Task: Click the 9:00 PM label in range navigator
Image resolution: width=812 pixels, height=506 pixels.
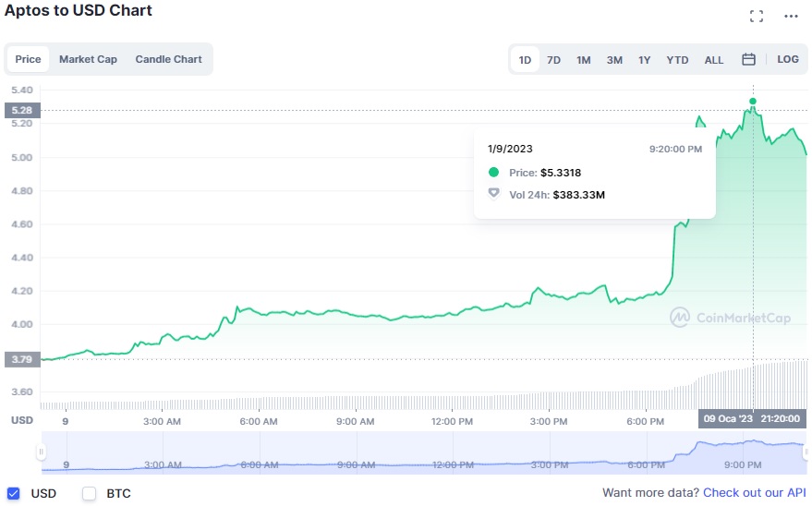Action: 743,464
